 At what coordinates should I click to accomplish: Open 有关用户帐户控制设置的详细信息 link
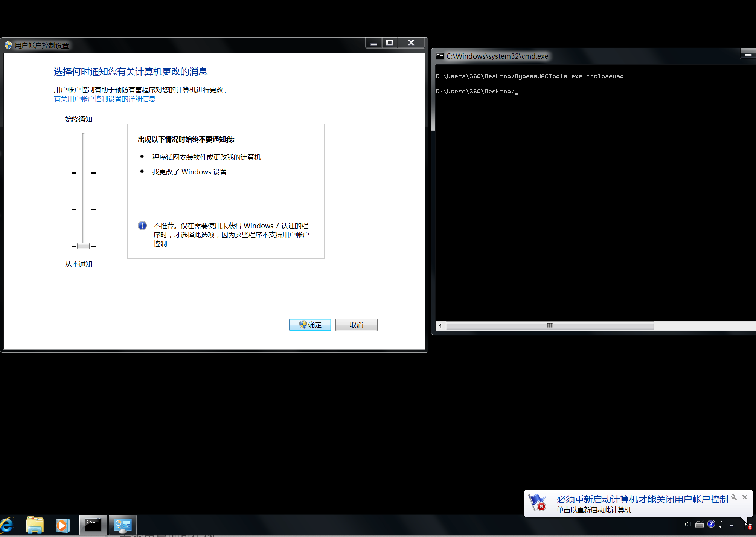(x=104, y=99)
